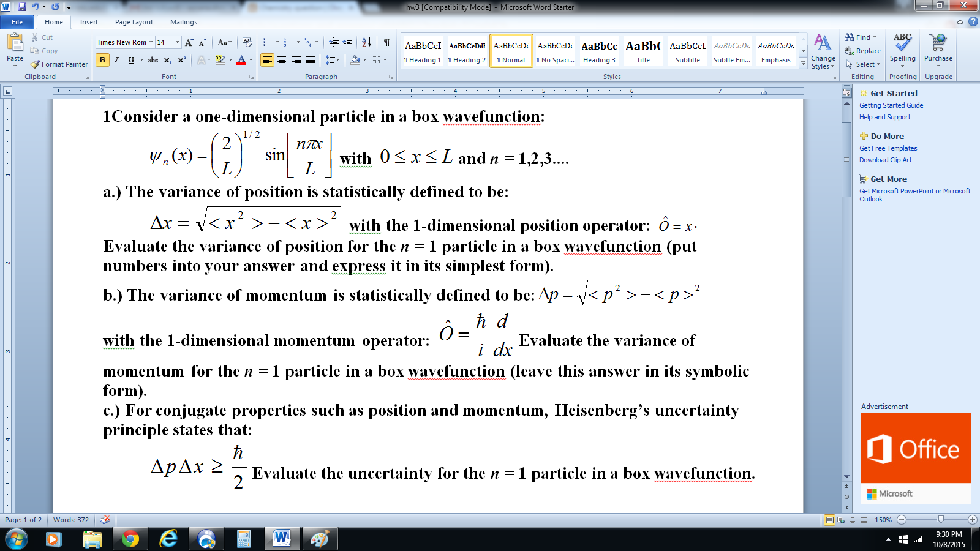The height and width of the screenshot is (551, 980).
Task: Apply center alignment to the paragraph
Action: [282, 60]
